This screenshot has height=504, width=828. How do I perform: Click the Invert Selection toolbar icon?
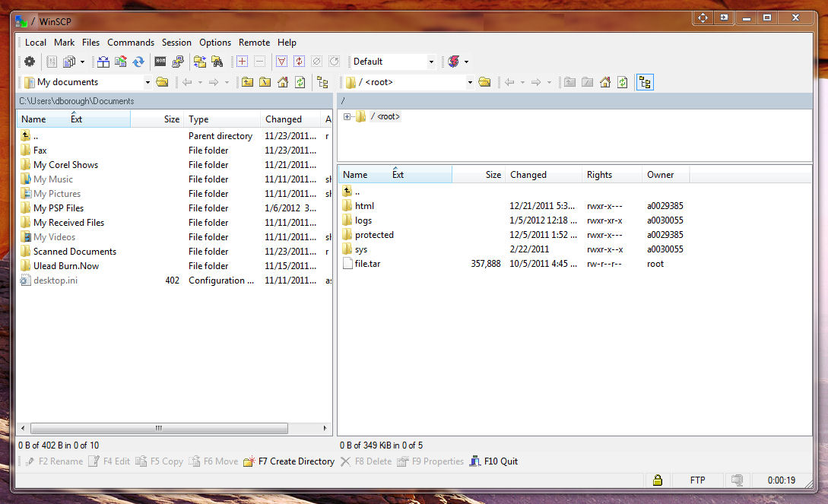pos(299,62)
